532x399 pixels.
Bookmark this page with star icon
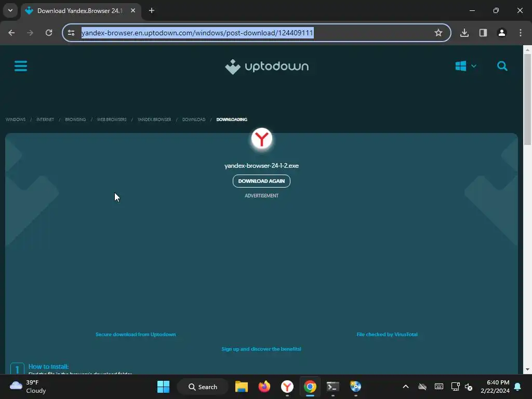click(x=438, y=33)
